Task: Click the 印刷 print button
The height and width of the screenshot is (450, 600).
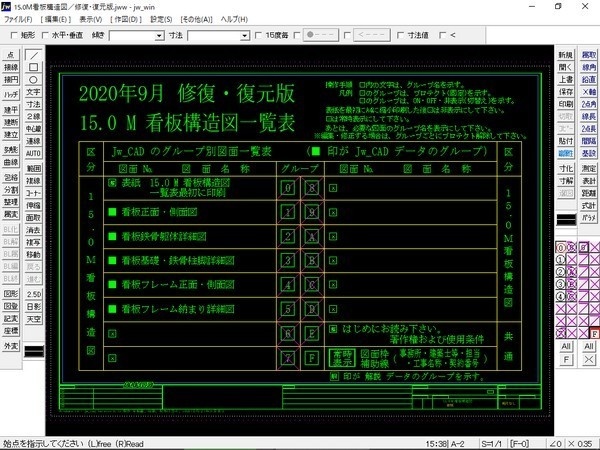Action: 566,104
